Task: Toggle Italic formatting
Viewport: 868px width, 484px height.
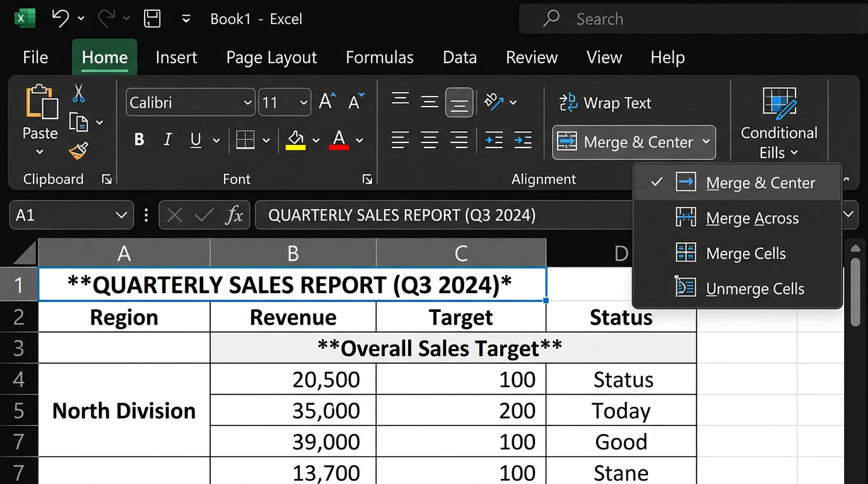Action: tap(168, 140)
